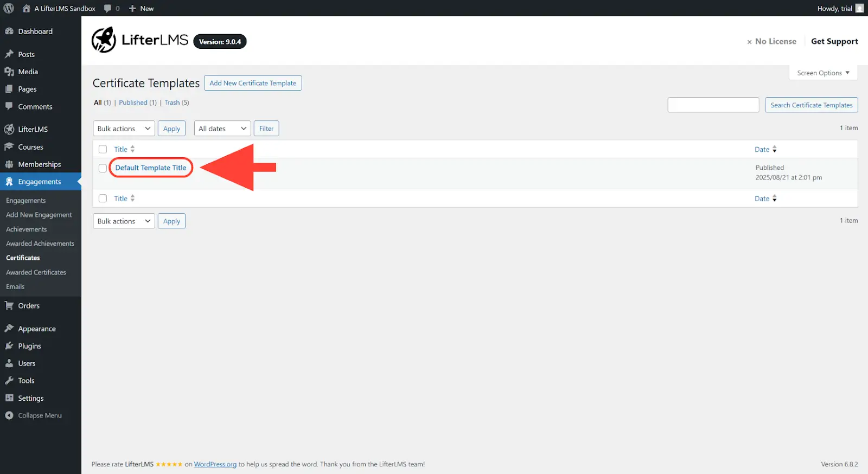Screen dimensions: 868x474
Task: Open site home icon in admin bar
Action: pos(26,8)
